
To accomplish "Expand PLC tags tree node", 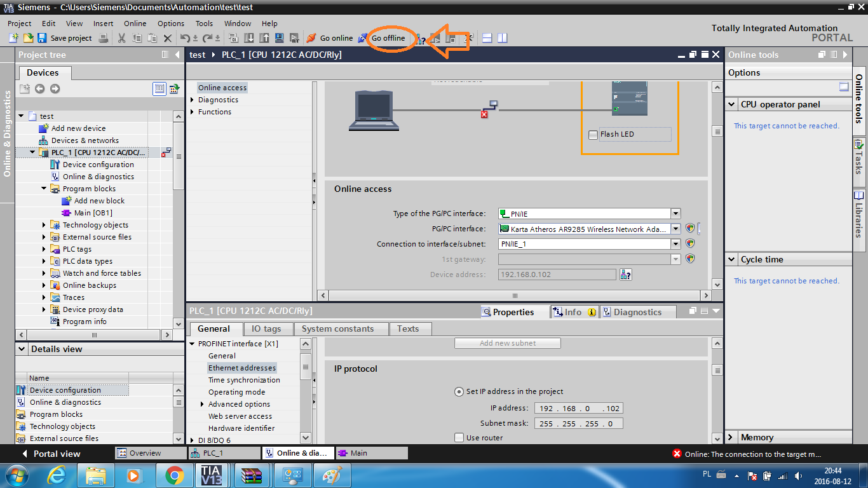I will point(44,249).
